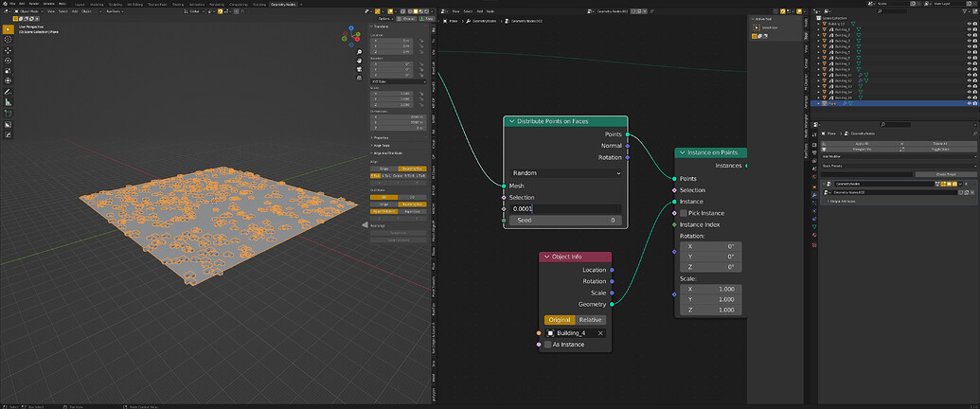Click the Create Preset button
This screenshot has width=980, height=409.
click(x=946, y=174)
